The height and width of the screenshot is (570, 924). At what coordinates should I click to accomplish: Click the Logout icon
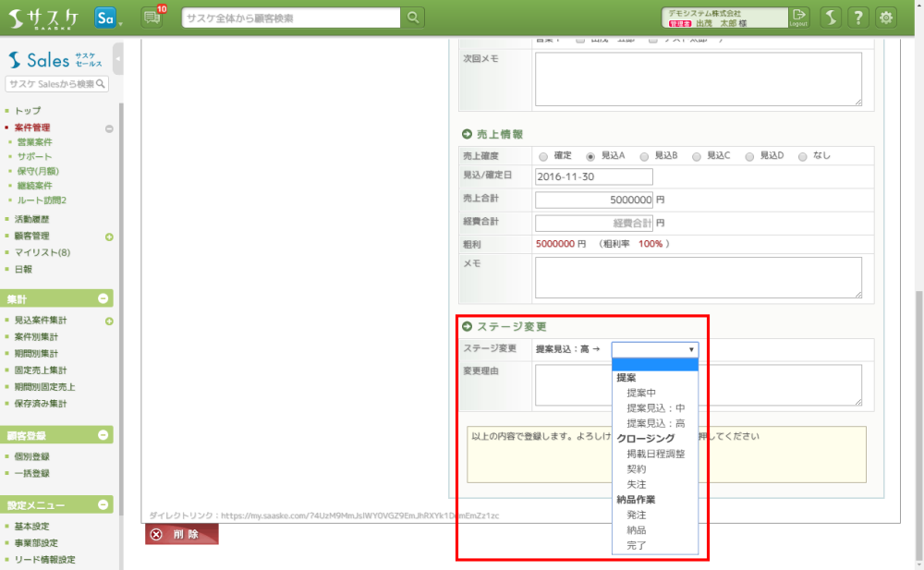pyautogui.click(x=798, y=17)
